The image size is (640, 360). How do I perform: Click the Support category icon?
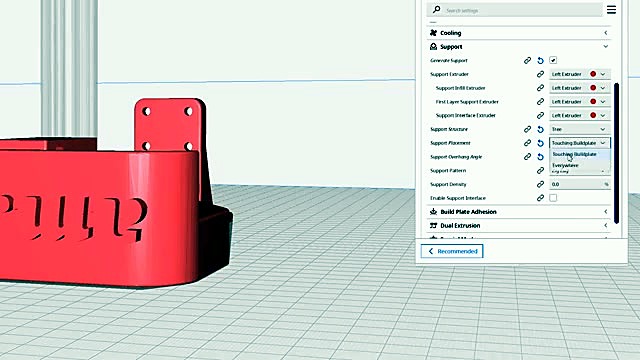(x=433, y=47)
